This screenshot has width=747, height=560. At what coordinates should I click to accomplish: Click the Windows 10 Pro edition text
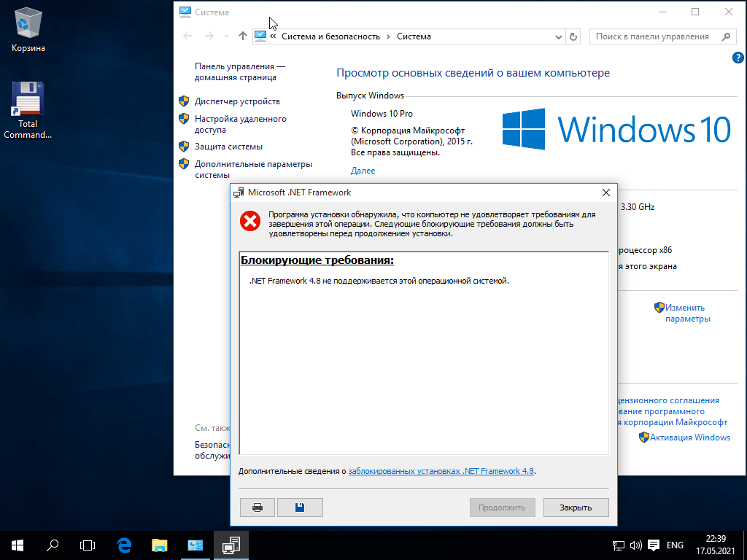(382, 113)
